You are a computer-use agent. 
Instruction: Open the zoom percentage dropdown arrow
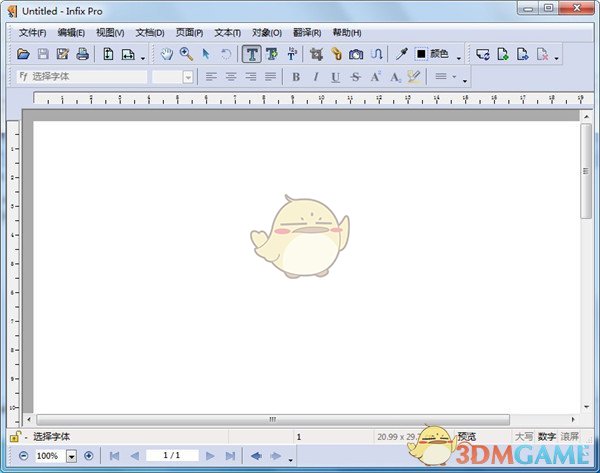(72, 456)
